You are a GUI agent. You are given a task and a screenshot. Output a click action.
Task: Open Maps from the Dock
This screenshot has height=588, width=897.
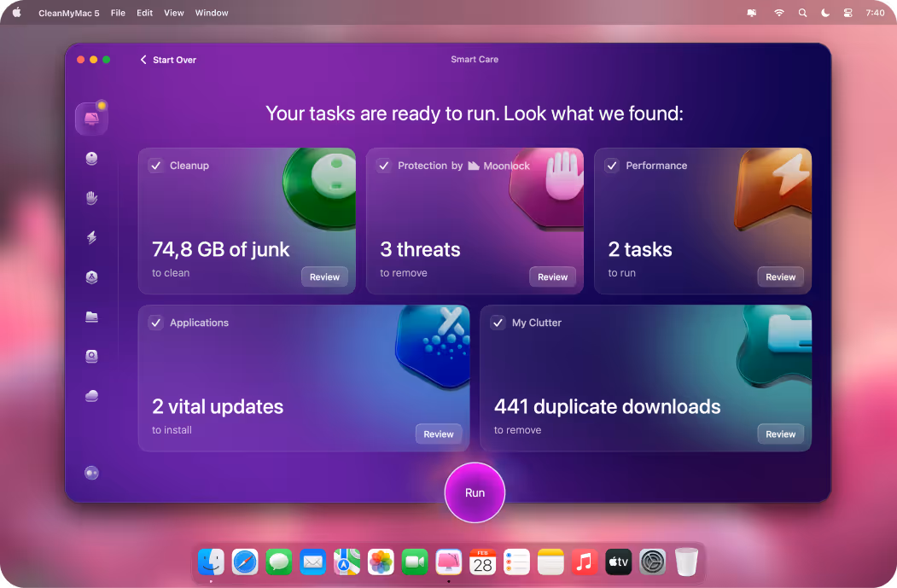[x=347, y=562]
